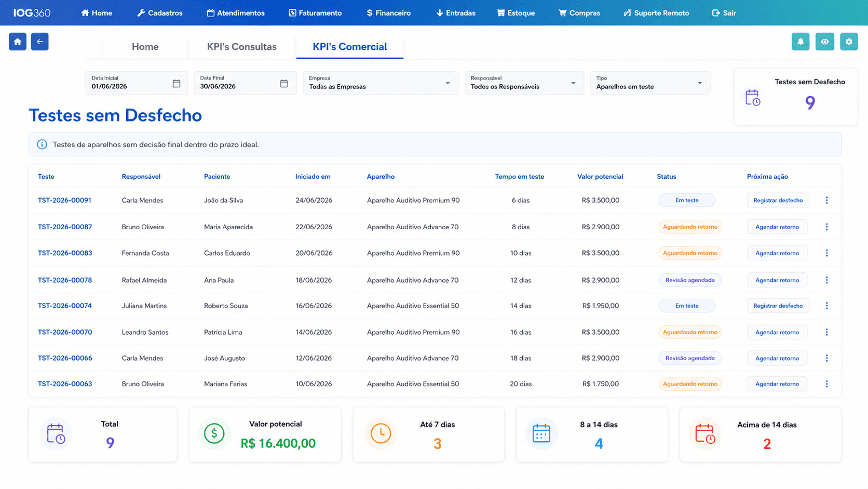Go back using the arrow icon button
The image size is (868, 489).
[39, 42]
